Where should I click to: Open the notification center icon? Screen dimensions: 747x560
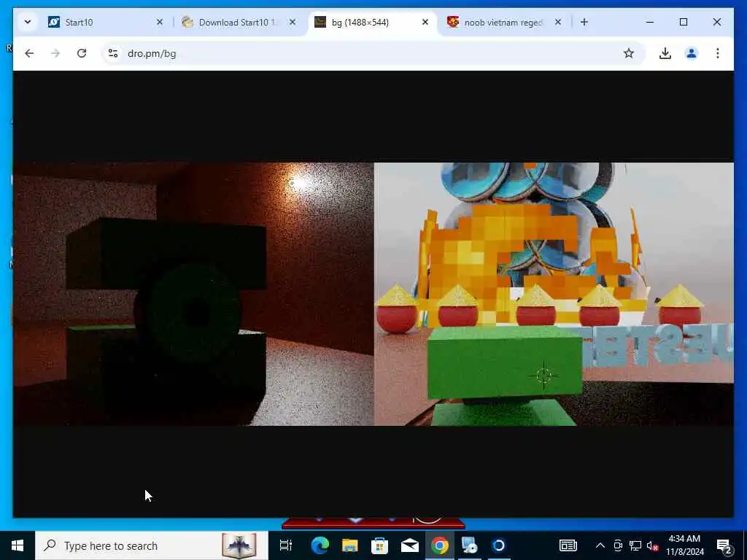tap(724, 545)
